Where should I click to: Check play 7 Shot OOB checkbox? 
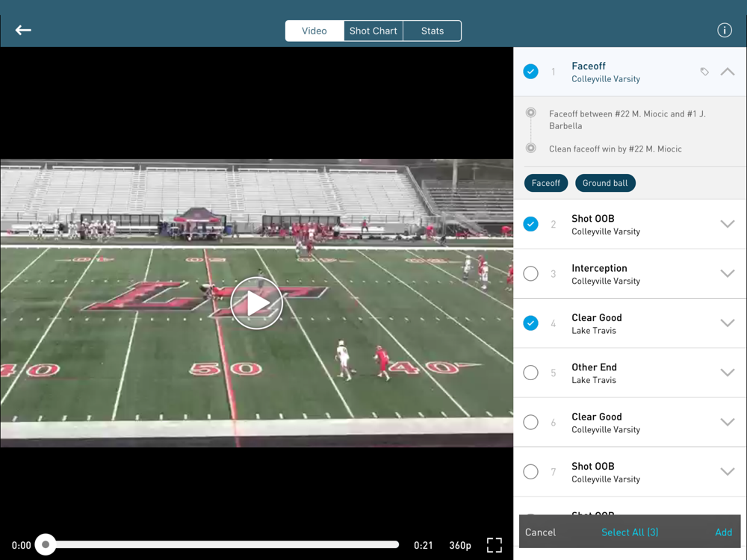[x=530, y=471]
